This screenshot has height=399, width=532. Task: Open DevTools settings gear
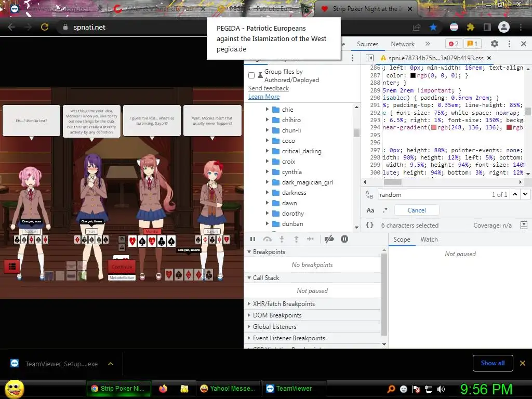(495, 44)
